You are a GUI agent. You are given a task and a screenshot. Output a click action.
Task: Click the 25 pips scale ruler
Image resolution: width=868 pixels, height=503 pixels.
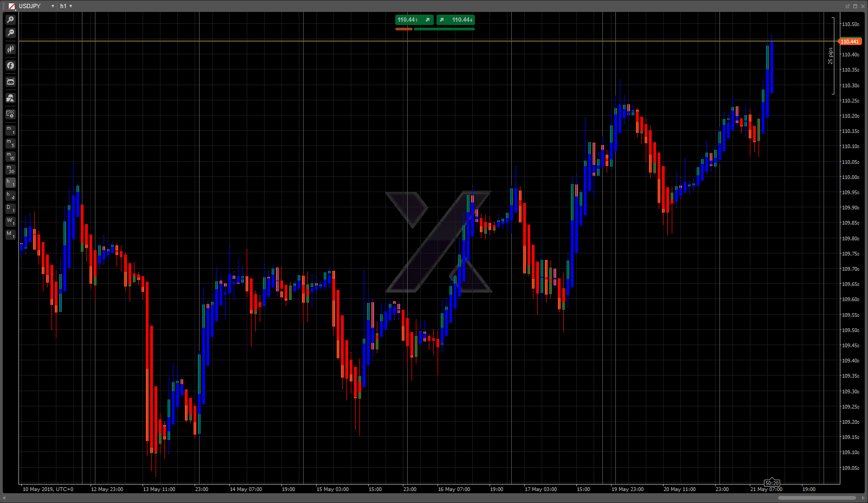click(x=832, y=56)
